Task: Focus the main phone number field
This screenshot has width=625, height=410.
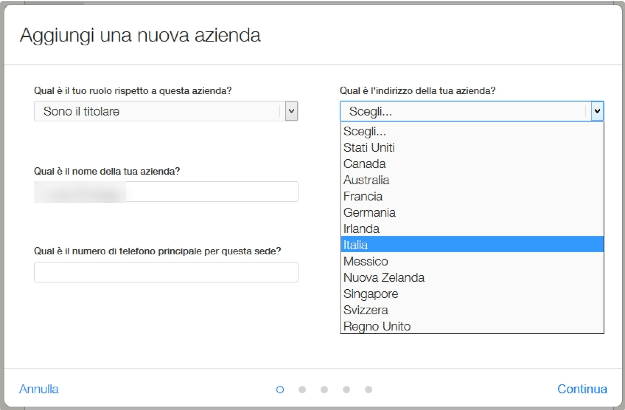Action: (x=166, y=272)
